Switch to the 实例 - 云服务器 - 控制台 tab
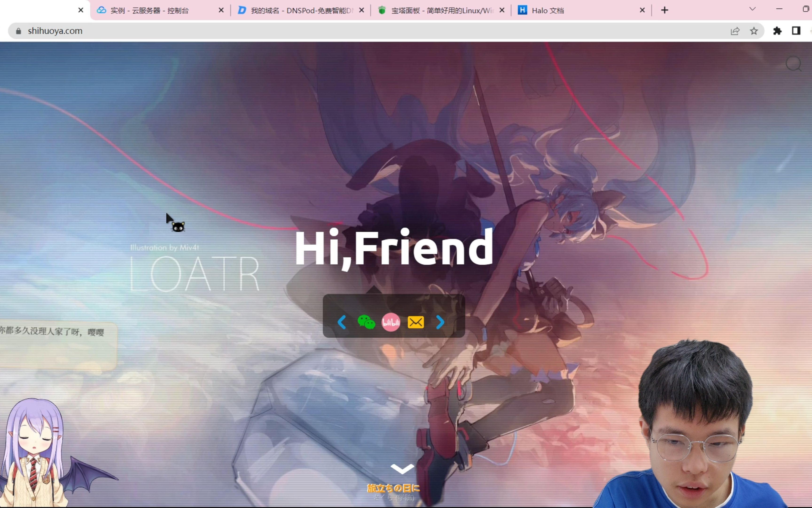 [160, 10]
